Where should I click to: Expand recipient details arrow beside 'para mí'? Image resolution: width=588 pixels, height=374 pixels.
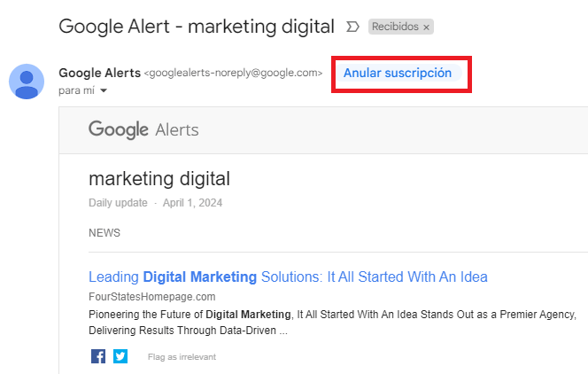pyautogui.click(x=104, y=91)
